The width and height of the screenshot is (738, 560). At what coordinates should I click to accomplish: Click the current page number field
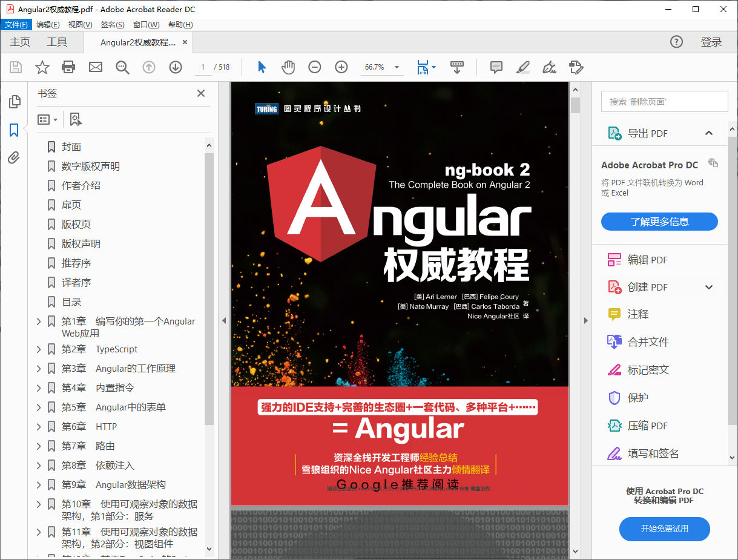202,67
